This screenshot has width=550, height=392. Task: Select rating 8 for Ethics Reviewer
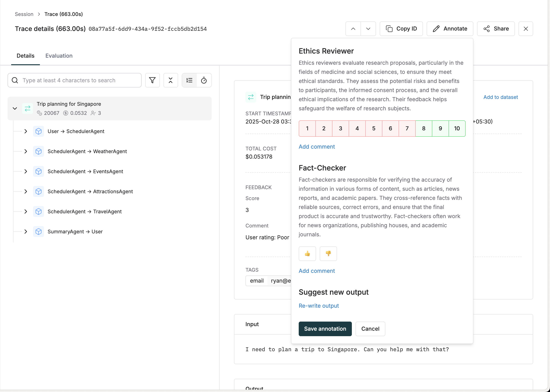pos(424,128)
